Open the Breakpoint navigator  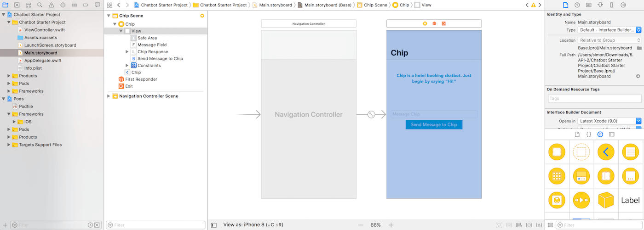point(86,5)
